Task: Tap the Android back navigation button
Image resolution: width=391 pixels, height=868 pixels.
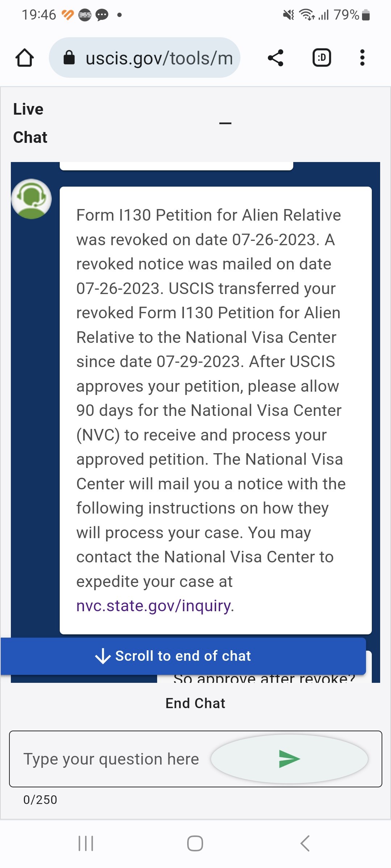Action: pos(305,843)
